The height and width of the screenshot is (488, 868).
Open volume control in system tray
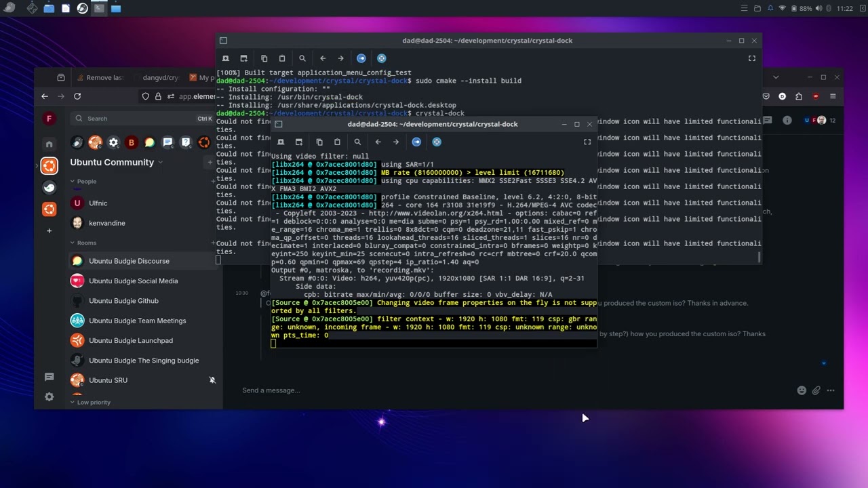click(x=818, y=9)
